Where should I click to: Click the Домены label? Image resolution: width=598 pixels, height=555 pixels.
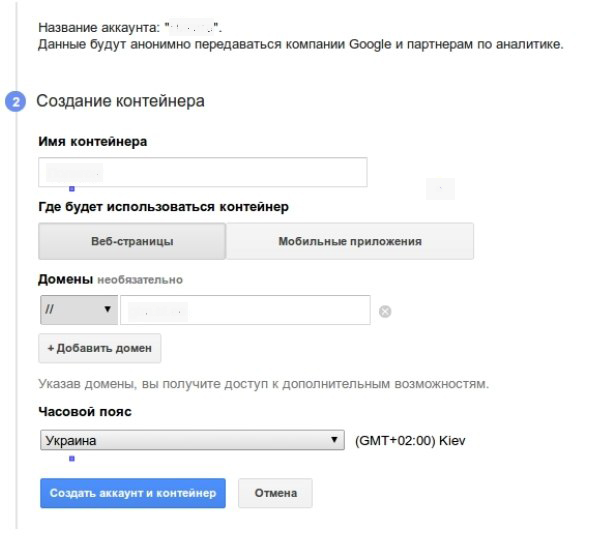(x=66, y=279)
